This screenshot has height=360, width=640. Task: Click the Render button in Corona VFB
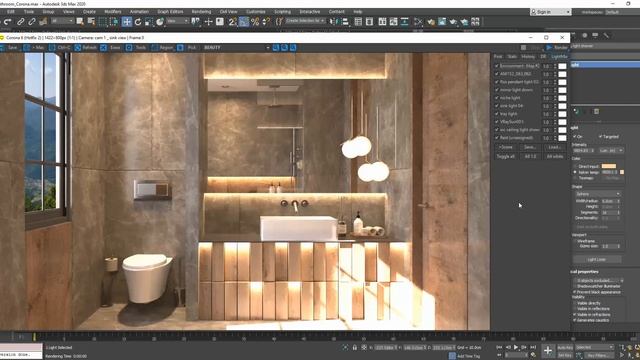click(557, 48)
